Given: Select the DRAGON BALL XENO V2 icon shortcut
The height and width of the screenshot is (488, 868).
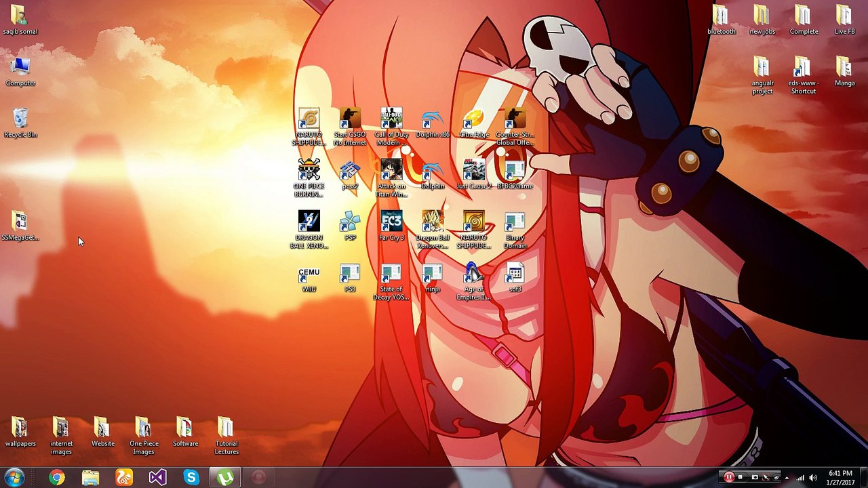Looking at the screenshot, I should pos(309,230).
